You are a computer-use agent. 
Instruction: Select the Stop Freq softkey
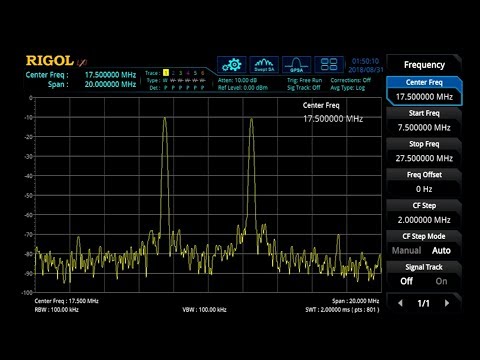tap(424, 151)
